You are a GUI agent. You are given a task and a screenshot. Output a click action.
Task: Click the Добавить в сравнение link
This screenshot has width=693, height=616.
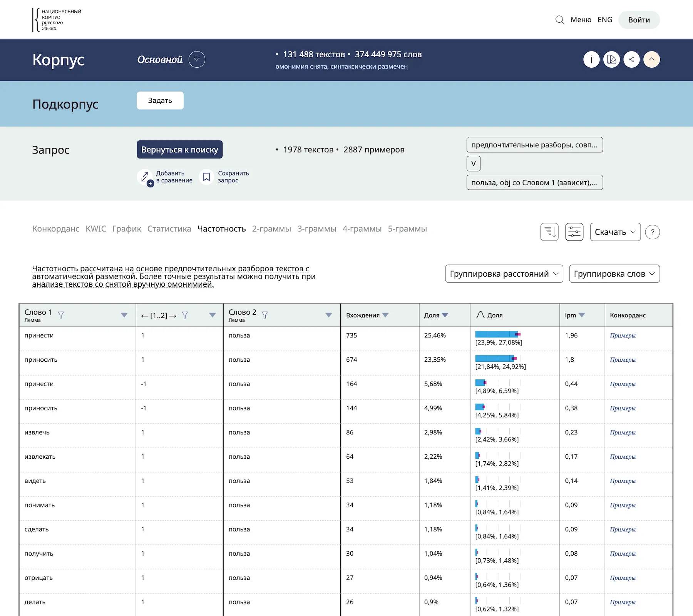[x=174, y=177]
